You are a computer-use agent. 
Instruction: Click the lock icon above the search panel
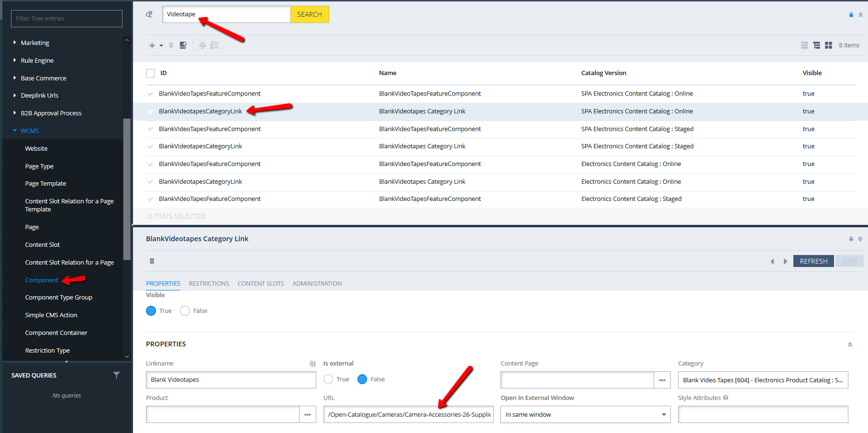coord(850,14)
